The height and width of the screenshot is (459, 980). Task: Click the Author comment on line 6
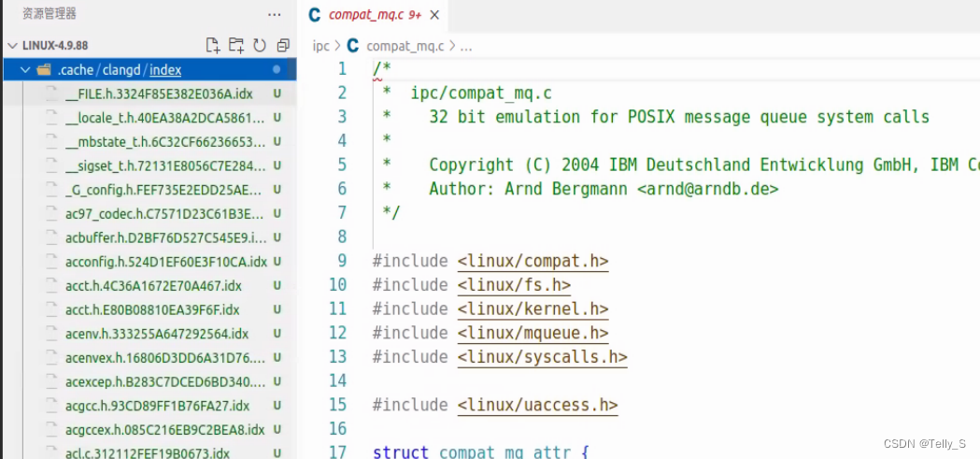[604, 189]
